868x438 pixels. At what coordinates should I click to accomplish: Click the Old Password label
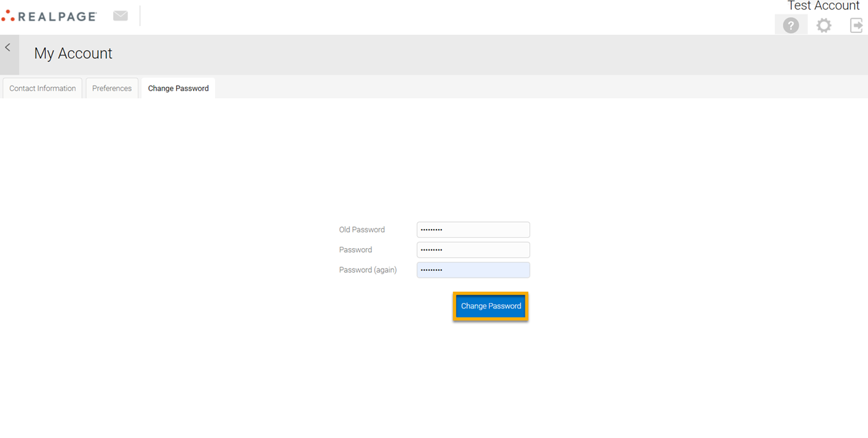click(362, 230)
